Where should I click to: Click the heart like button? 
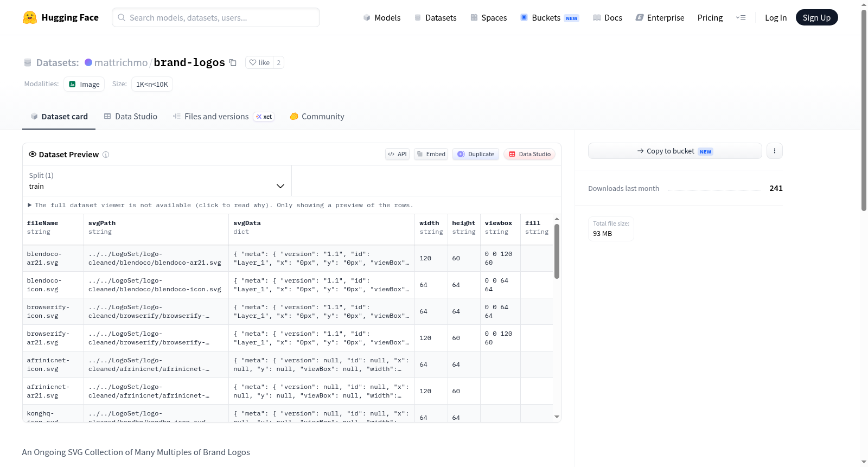259,62
